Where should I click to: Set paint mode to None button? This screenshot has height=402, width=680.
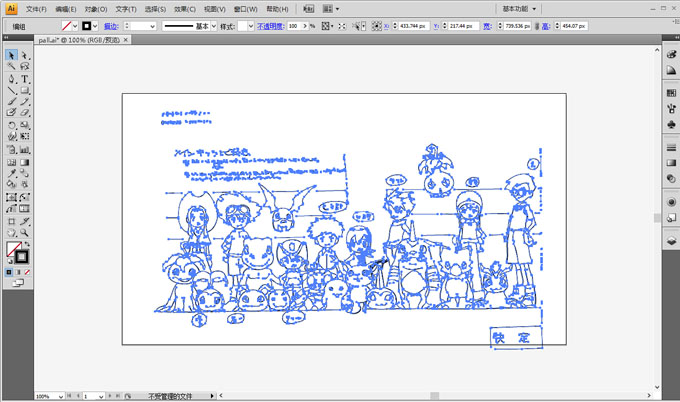click(27, 272)
